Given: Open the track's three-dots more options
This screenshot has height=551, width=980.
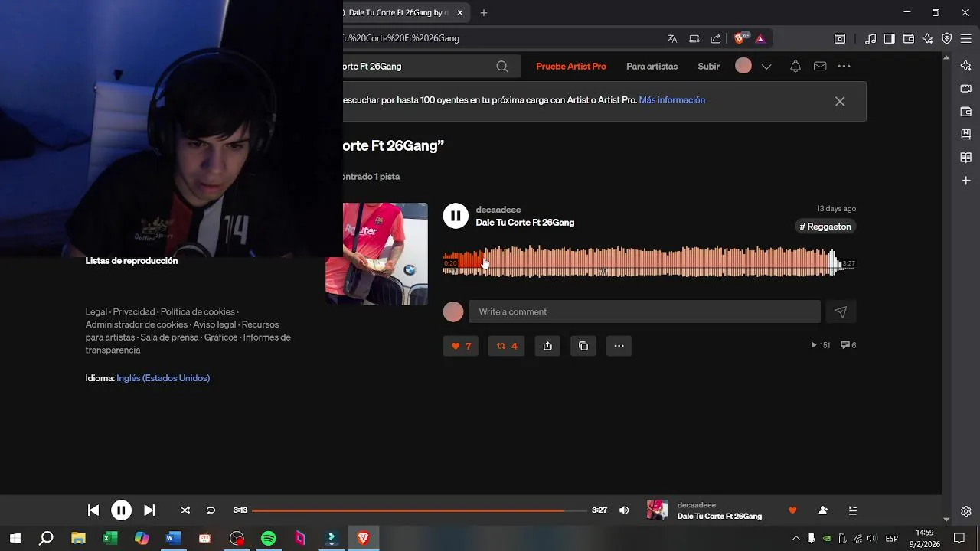Looking at the screenshot, I should coord(619,346).
